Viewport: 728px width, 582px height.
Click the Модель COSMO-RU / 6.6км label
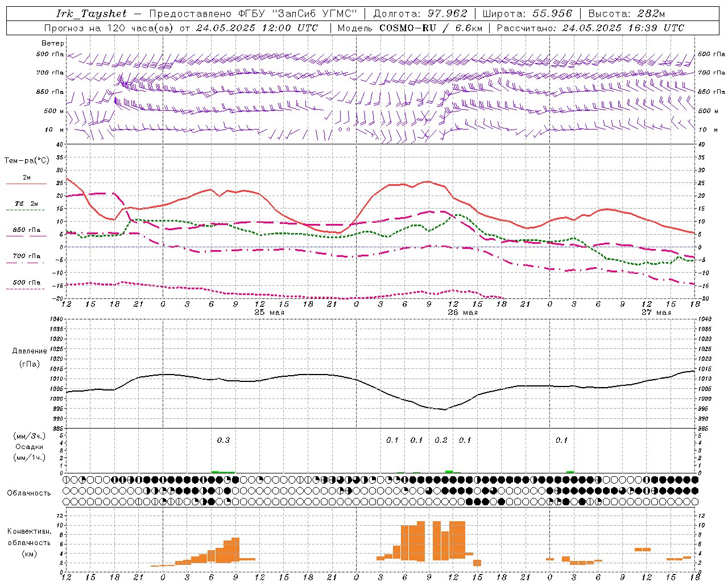click(x=410, y=28)
